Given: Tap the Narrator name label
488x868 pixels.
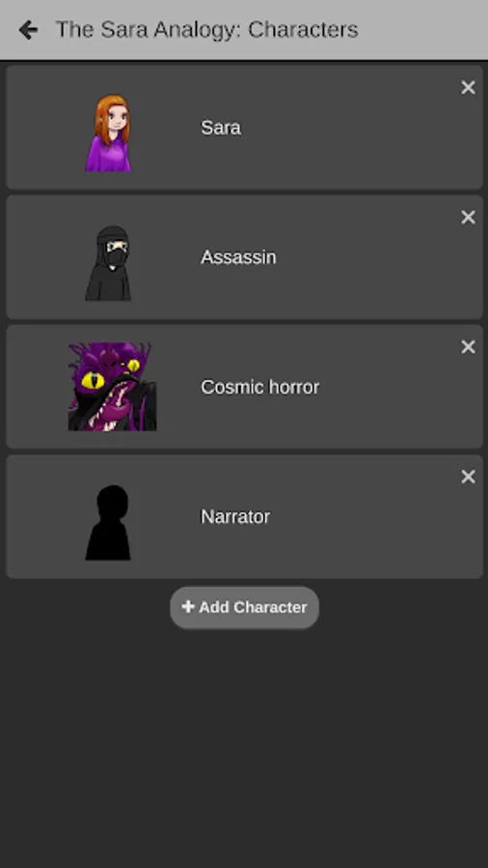Looking at the screenshot, I should point(235,517).
